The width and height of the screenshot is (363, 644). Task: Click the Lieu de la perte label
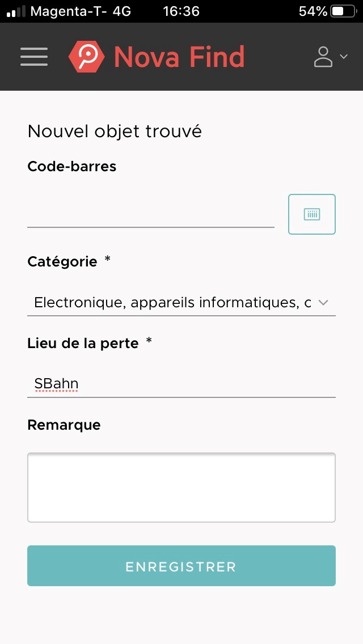click(83, 343)
